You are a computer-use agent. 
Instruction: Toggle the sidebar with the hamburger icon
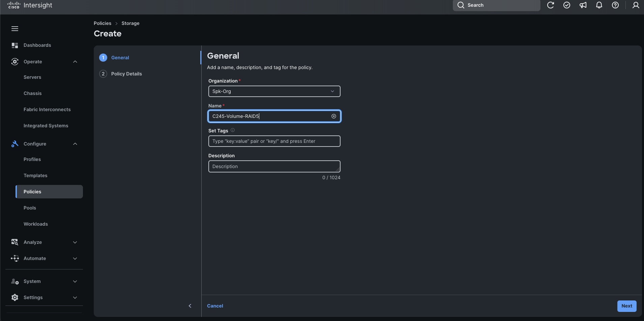14,29
